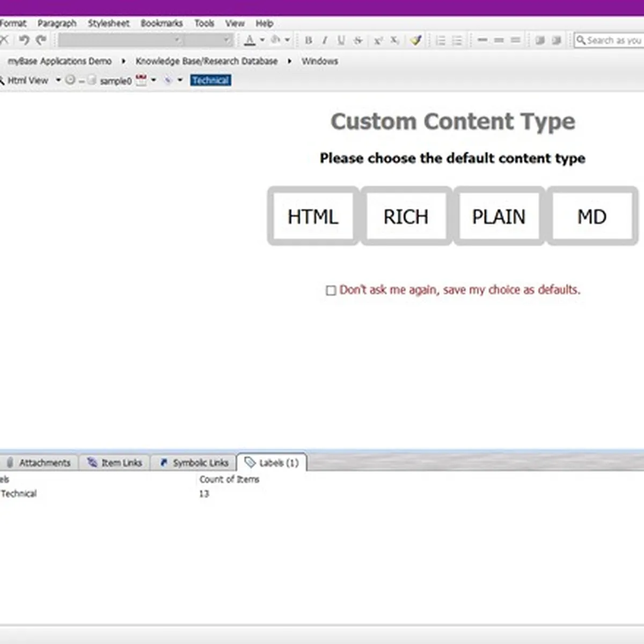This screenshot has height=644, width=644.
Task: Switch to the Attachments tab
Action: point(39,463)
